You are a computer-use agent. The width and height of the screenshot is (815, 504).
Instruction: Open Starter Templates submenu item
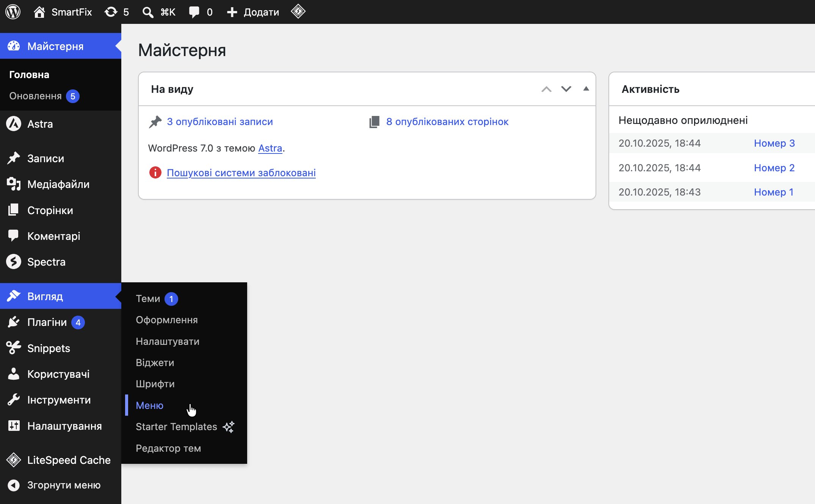tap(176, 427)
